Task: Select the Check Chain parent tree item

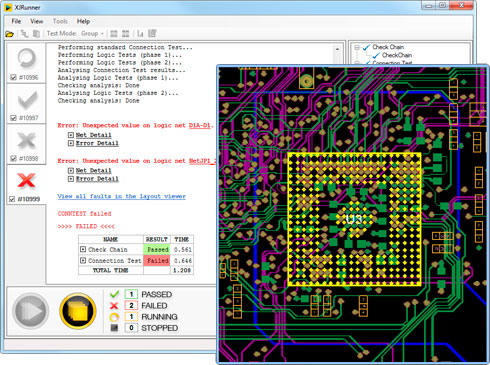Action: coord(388,47)
